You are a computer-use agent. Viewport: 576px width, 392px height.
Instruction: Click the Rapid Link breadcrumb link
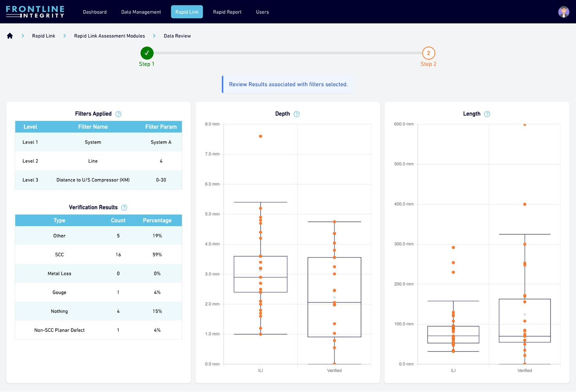[x=43, y=36]
